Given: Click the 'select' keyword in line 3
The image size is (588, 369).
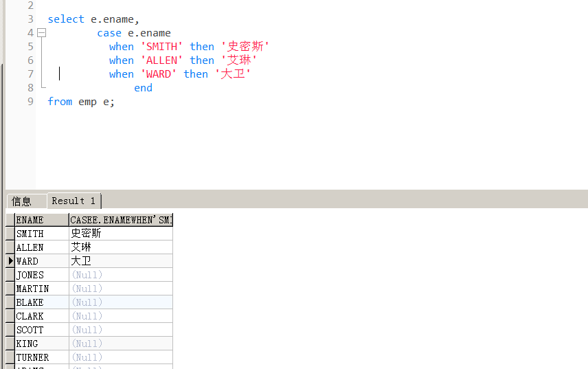Looking at the screenshot, I should click(66, 19).
